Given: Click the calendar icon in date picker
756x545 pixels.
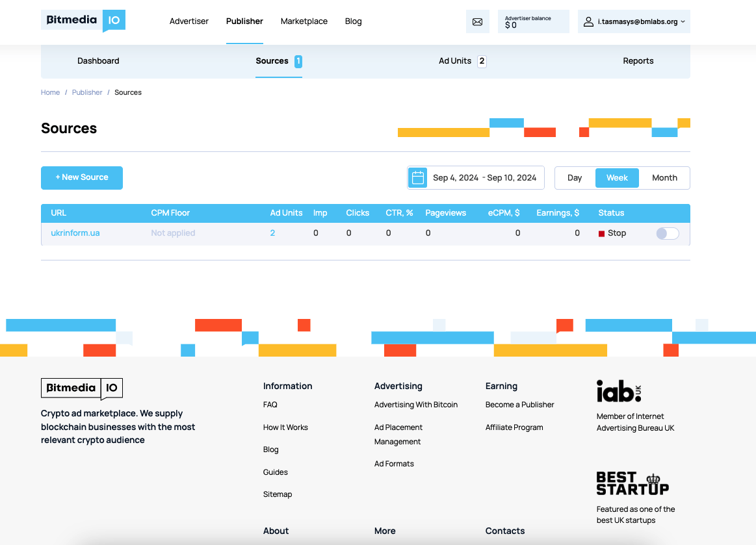Looking at the screenshot, I should point(419,177).
